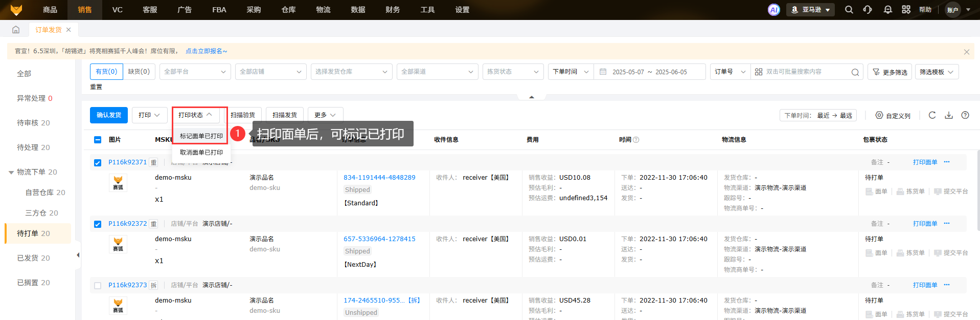Check the checkbox for order P116k92373
Image resolution: width=980 pixels, height=320 pixels.
tap(98, 286)
